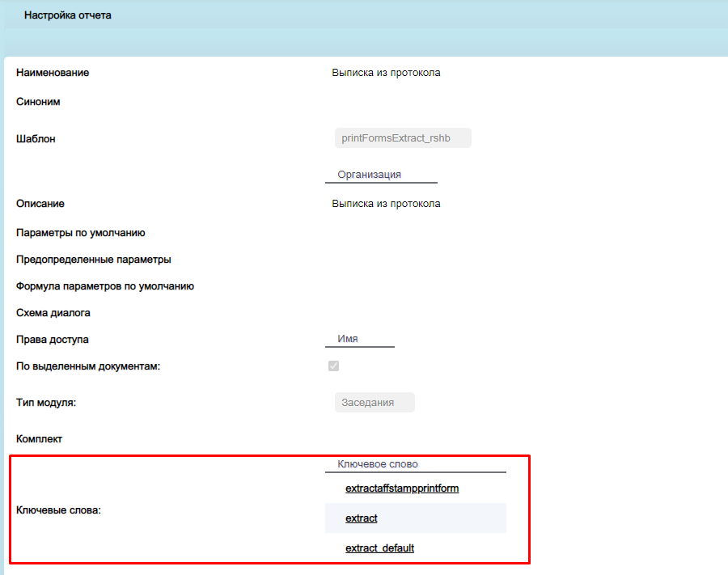Click the 'Права доступа' label
This screenshot has height=575, width=728.
pos(53,340)
